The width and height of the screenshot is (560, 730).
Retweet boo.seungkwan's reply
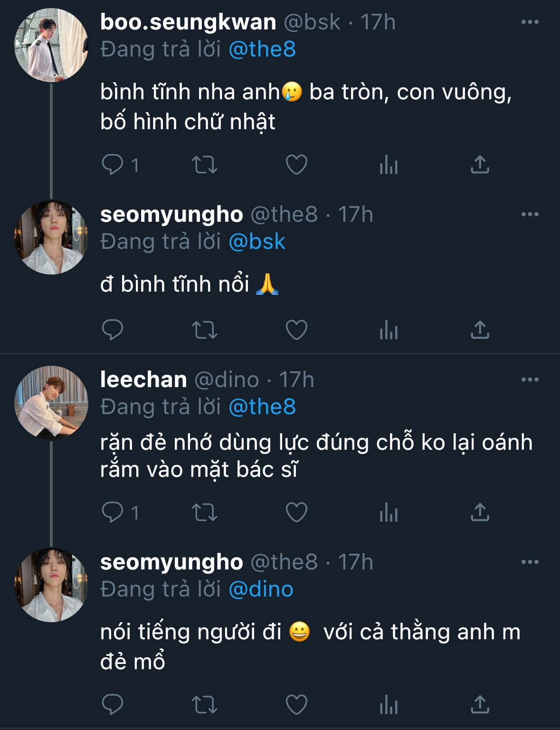pyautogui.click(x=204, y=165)
